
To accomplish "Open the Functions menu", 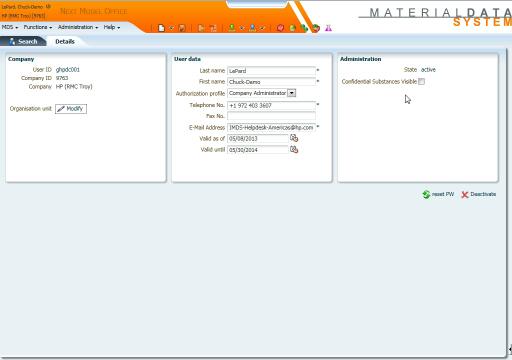I will (x=38, y=27).
